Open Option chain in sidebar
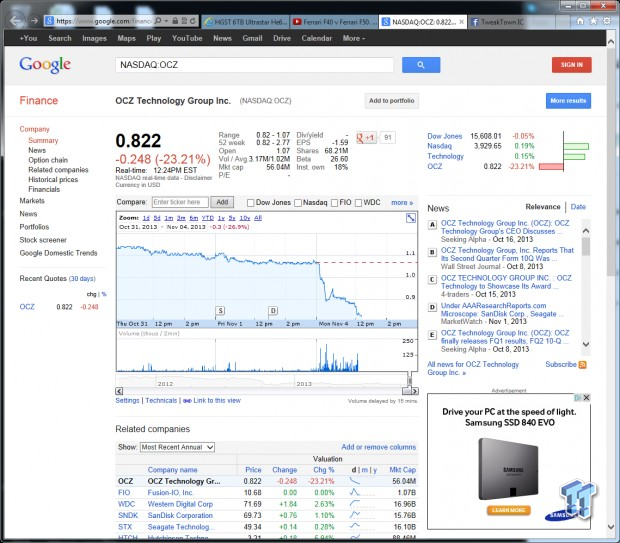The height and width of the screenshot is (543, 620). [48, 160]
